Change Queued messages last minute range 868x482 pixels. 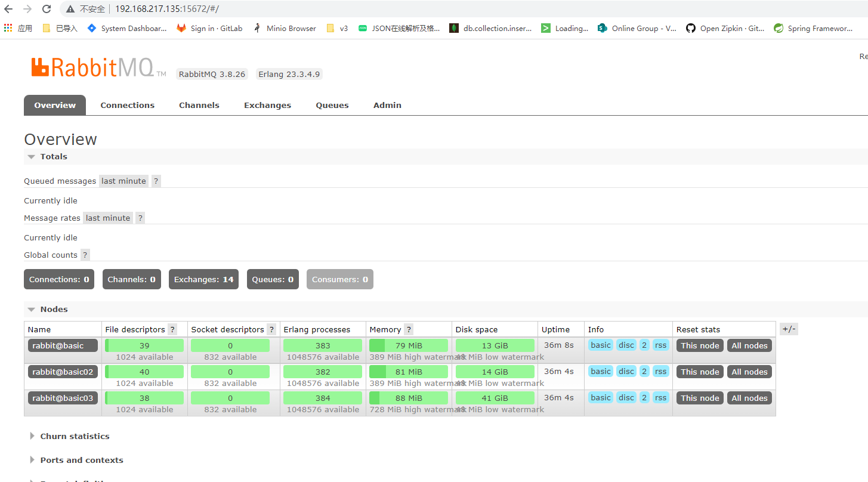pos(123,181)
